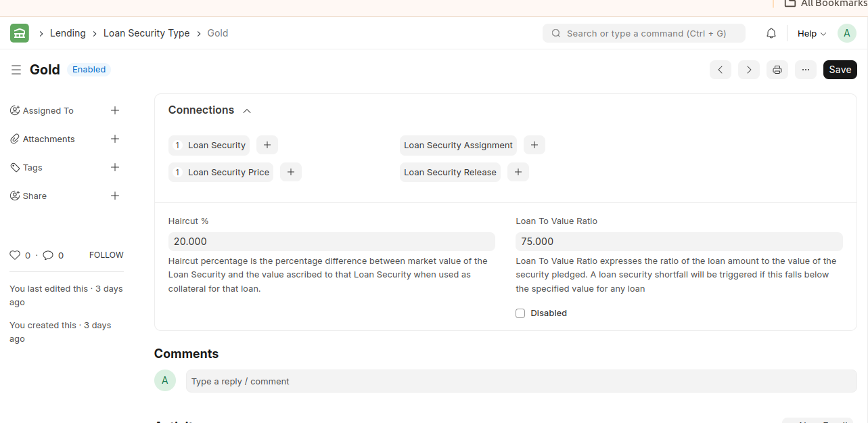Screen dimensions: 868x423
Task: Follow this document
Action: click(x=106, y=255)
